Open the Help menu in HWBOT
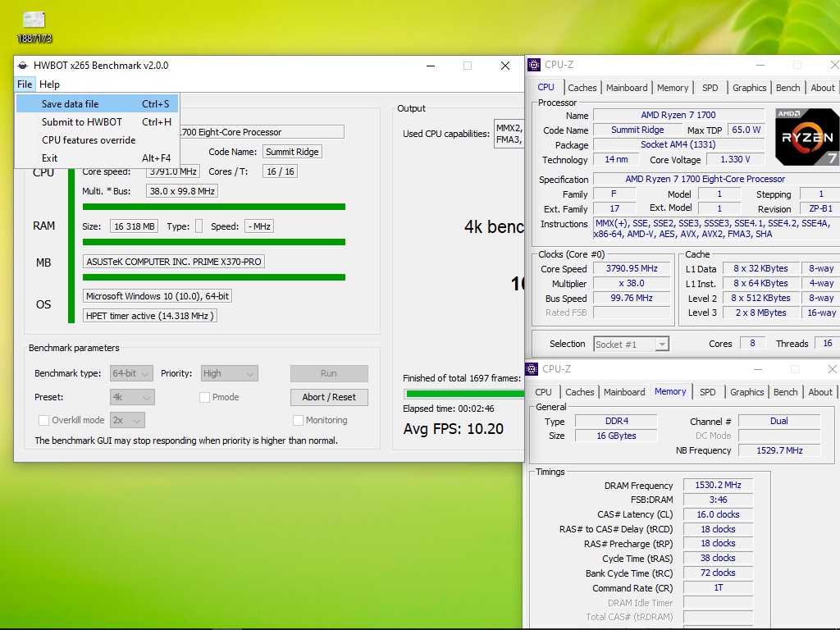 [49, 84]
